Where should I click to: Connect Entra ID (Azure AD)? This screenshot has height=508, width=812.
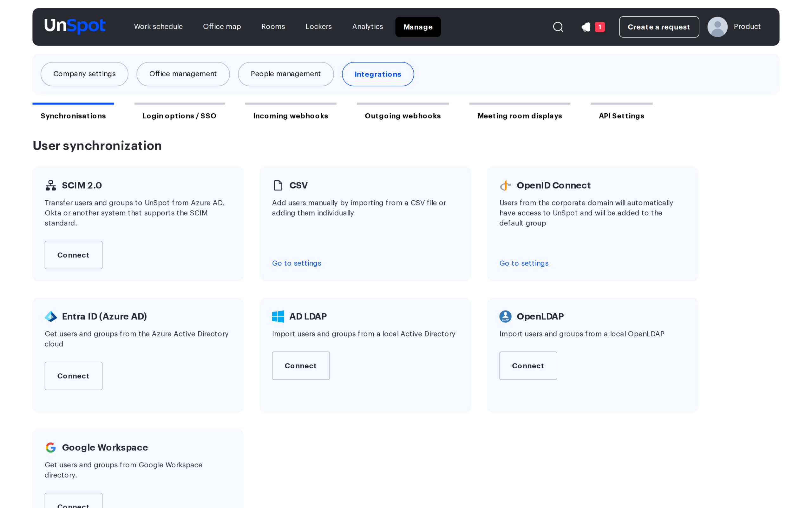[74, 376]
